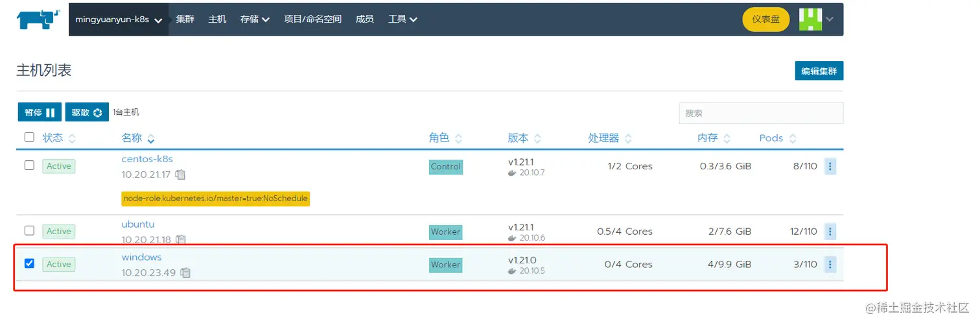Focus the 搜索 search input field
The image size is (980, 325).
click(761, 113)
